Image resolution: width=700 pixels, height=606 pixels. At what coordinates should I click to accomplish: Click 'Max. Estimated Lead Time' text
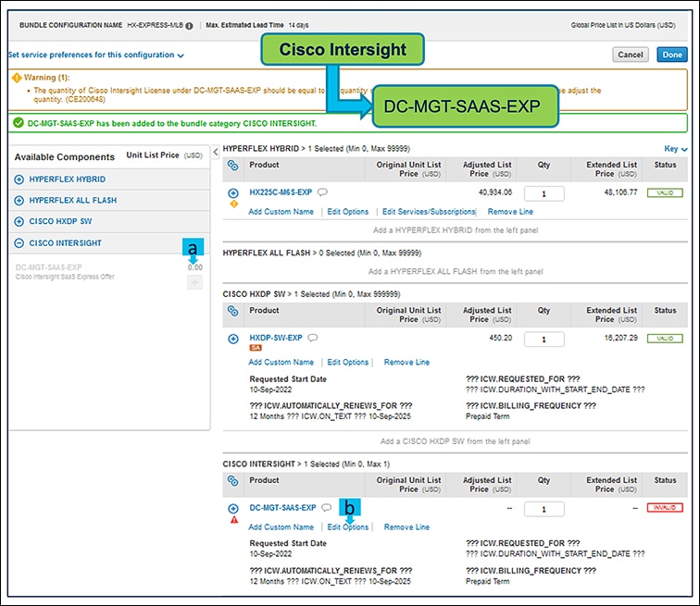(x=244, y=25)
